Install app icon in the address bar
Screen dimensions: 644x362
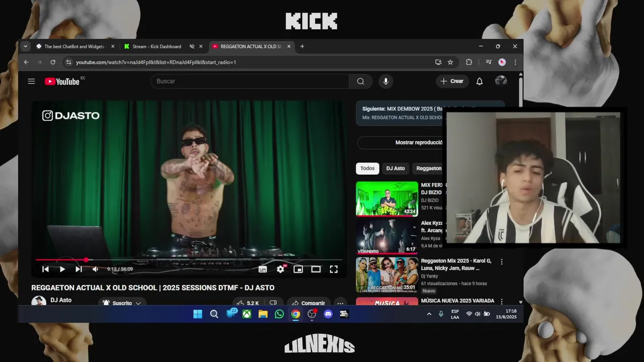point(438,62)
